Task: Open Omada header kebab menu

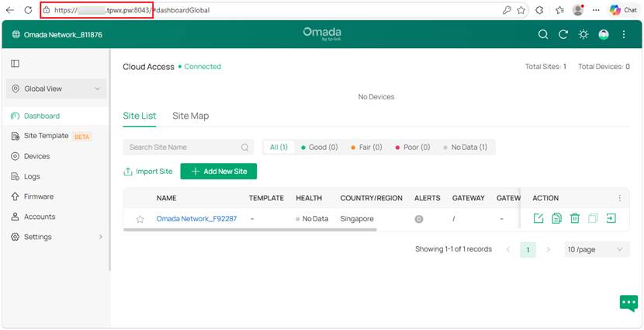Action: coord(624,34)
